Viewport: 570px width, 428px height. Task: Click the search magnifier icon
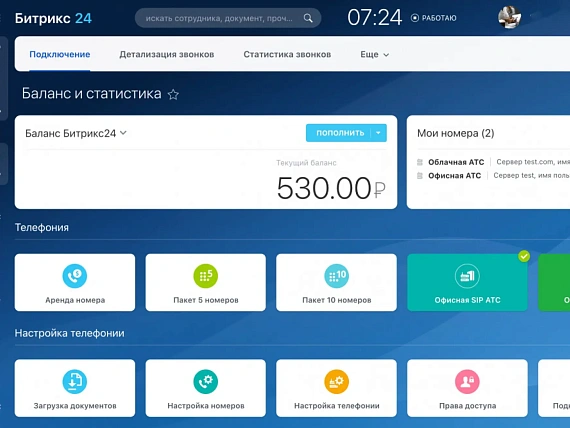tap(308, 18)
